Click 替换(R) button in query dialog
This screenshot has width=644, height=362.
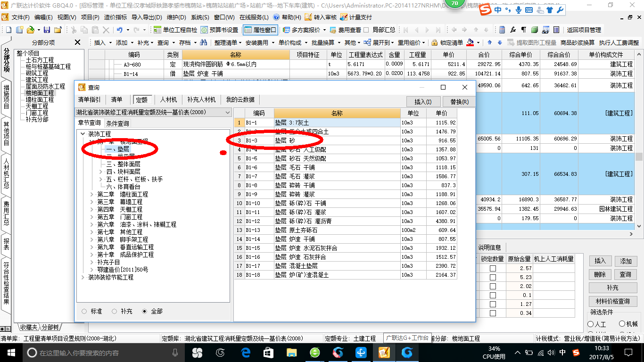click(x=459, y=102)
